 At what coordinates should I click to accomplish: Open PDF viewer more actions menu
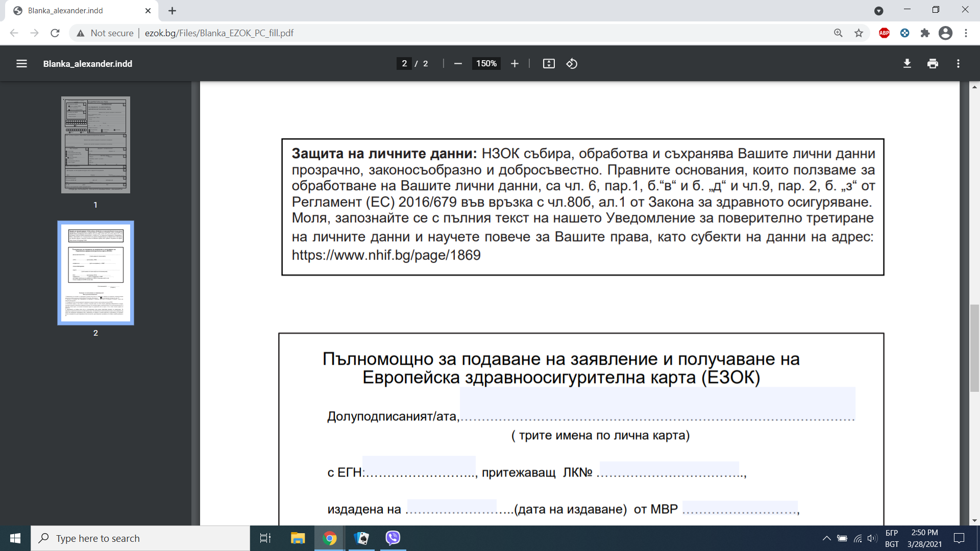pos(958,64)
